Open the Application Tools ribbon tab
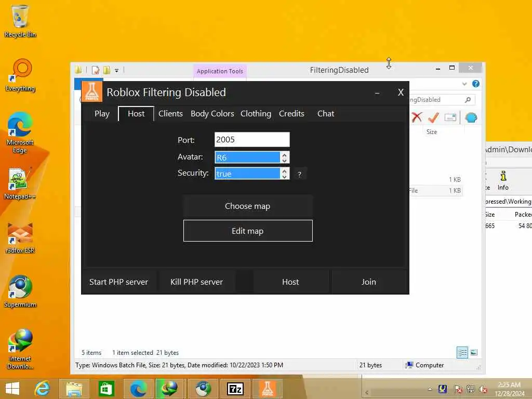532x399 pixels. pos(220,71)
